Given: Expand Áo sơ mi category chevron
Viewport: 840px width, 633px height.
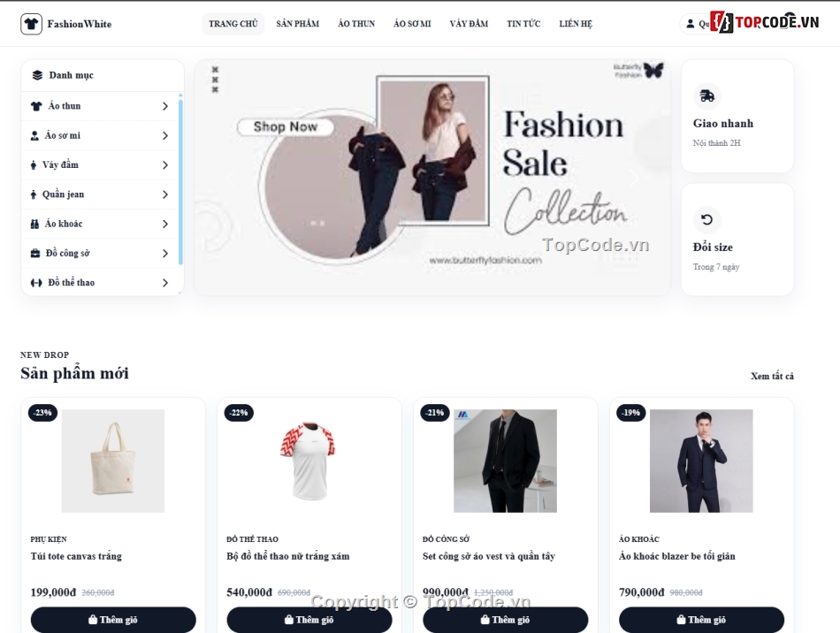Looking at the screenshot, I should point(165,135).
